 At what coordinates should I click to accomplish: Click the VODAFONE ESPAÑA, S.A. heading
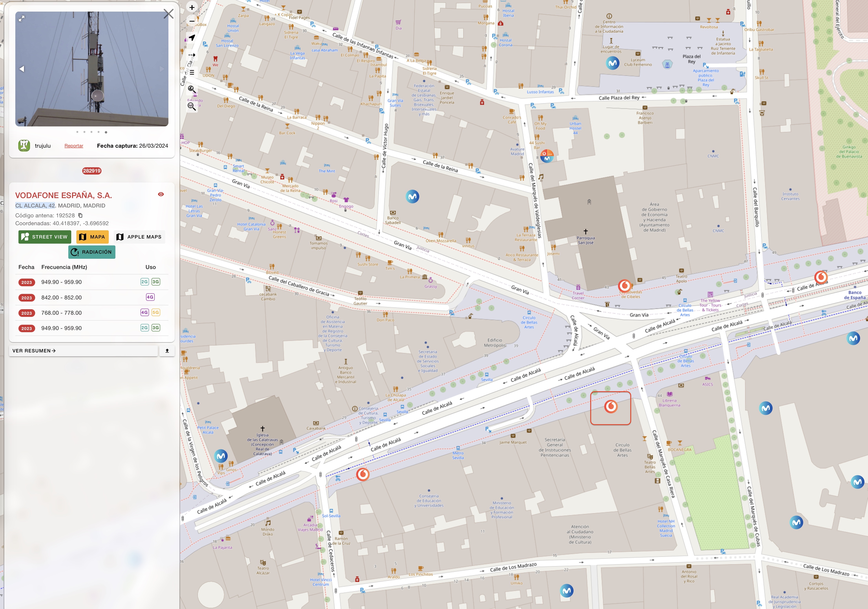(64, 195)
